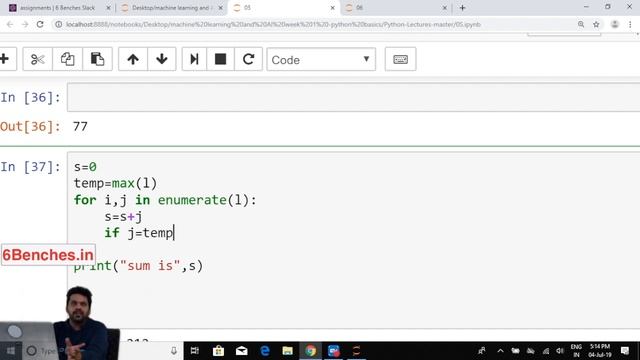Viewport: 640px width, 360px height.
Task: Insert a new cell with the plus icon
Action: click(5, 59)
